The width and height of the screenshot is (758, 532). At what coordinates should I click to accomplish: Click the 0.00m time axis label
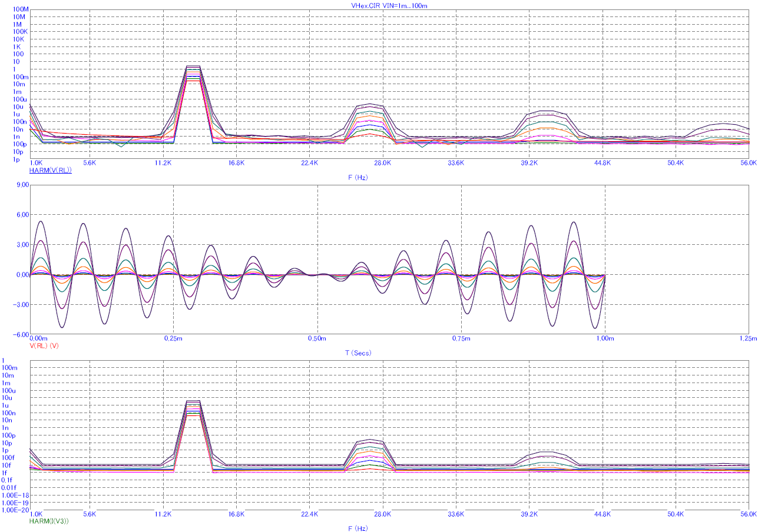pyautogui.click(x=38, y=338)
